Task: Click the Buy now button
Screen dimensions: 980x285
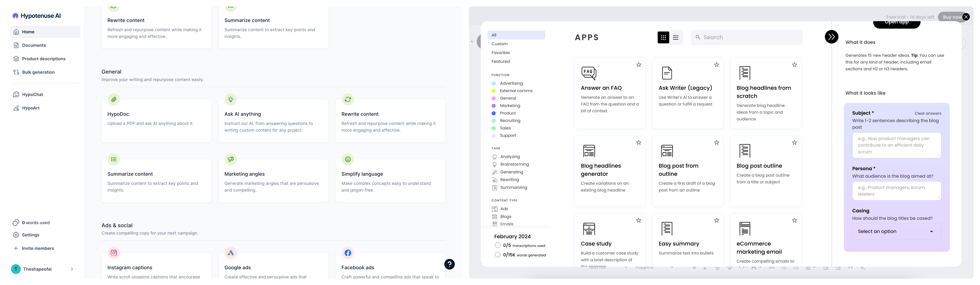Action: click(x=951, y=17)
